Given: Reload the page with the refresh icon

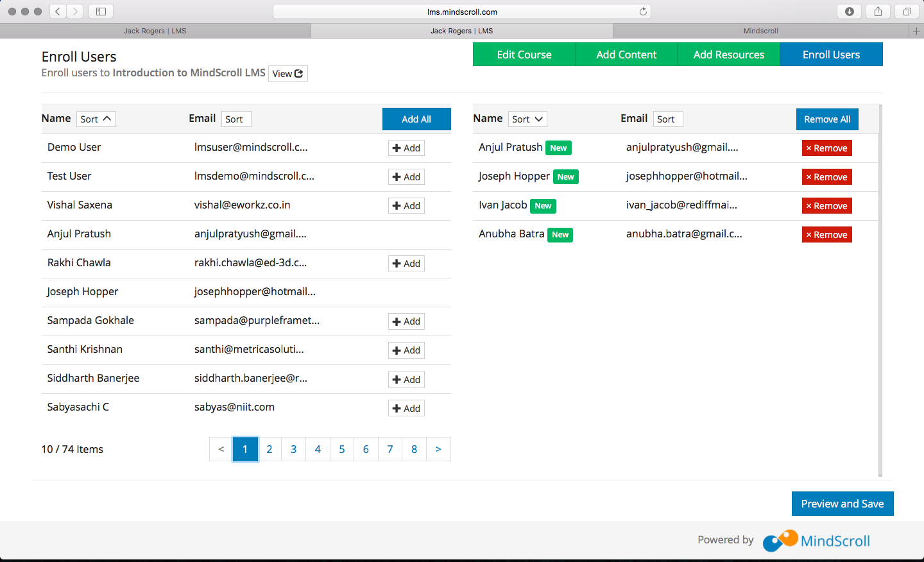Looking at the screenshot, I should (643, 12).
